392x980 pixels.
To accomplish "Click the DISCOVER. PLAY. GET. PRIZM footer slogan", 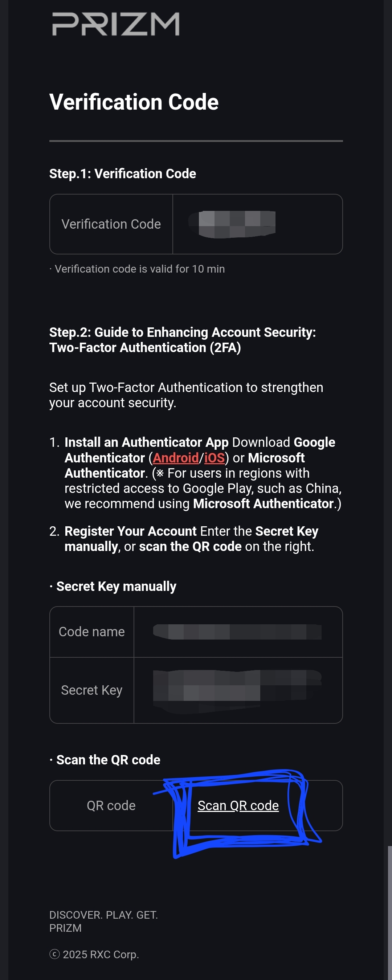I will click(103, 922).
